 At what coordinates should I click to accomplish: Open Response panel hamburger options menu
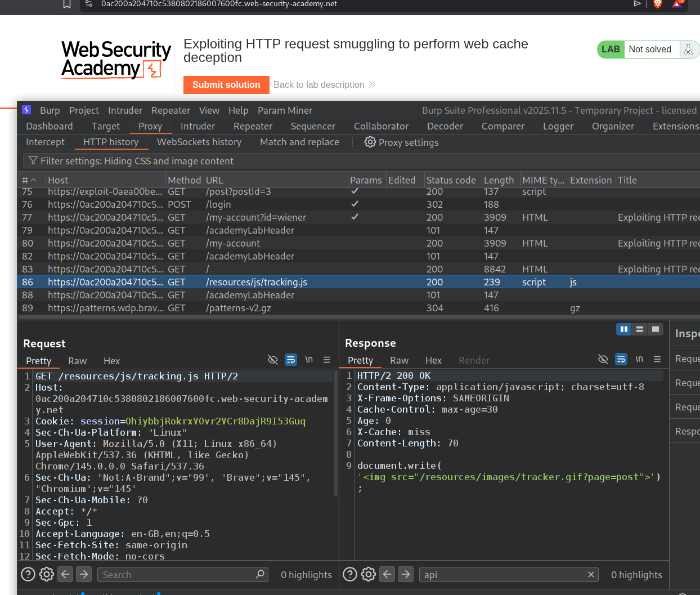coord(657,359)
